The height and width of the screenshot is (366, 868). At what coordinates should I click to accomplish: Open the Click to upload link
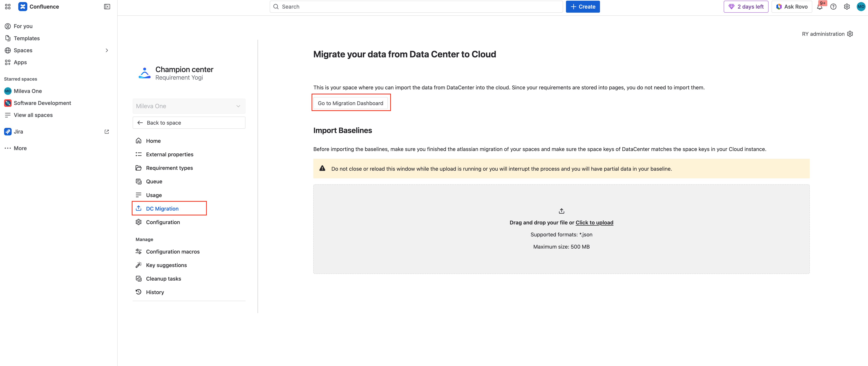click(x=594, y=222)
